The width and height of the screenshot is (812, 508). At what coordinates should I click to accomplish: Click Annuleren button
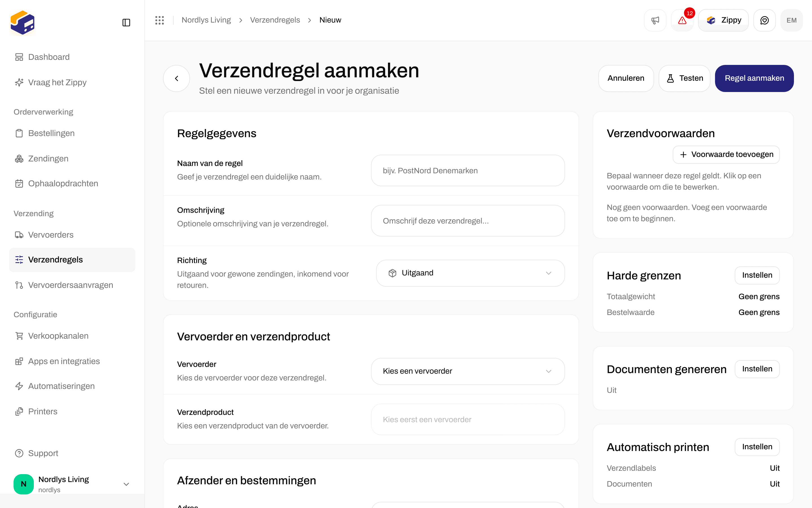pyautogui.click(x=626, y=78)
